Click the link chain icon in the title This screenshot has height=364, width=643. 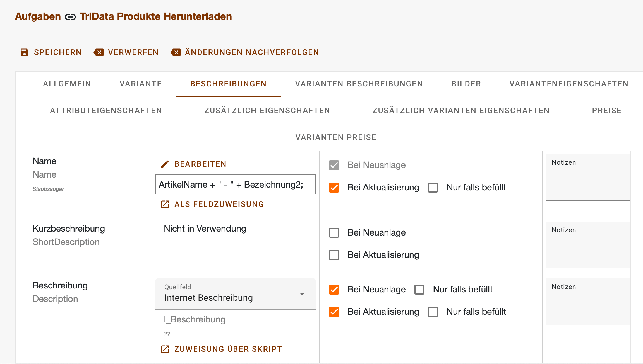click(x=70, y=17)
